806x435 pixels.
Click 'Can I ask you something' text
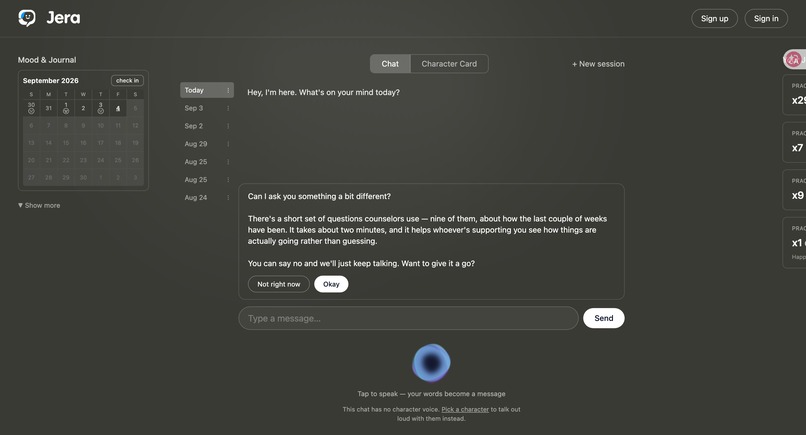(x=319, y=196)
